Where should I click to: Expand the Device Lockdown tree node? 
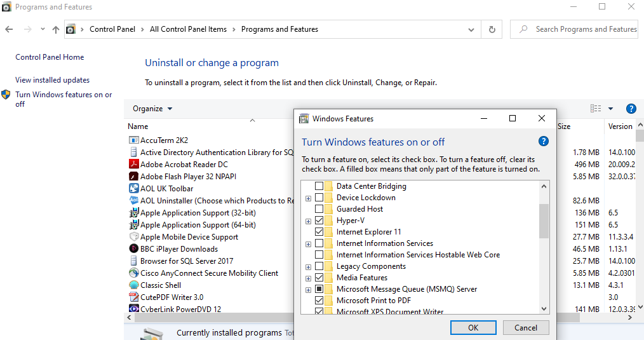tap(308, 198)
